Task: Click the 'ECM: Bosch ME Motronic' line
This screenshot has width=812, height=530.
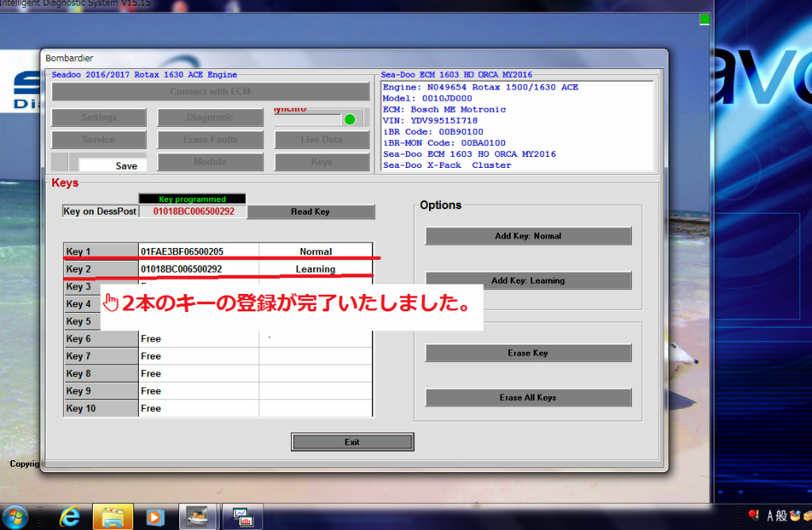Action: [444, 109]
